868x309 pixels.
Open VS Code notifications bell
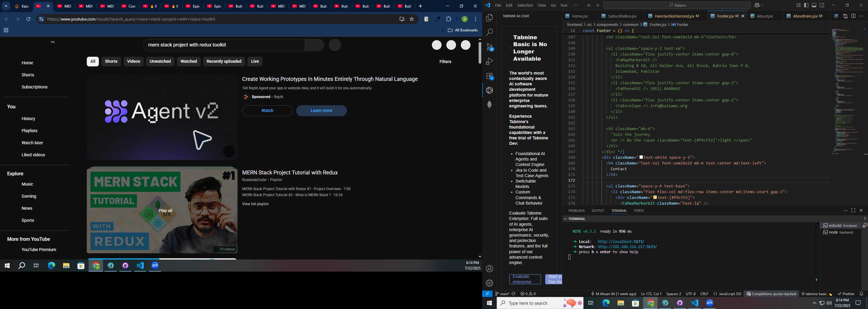[861, 294]
